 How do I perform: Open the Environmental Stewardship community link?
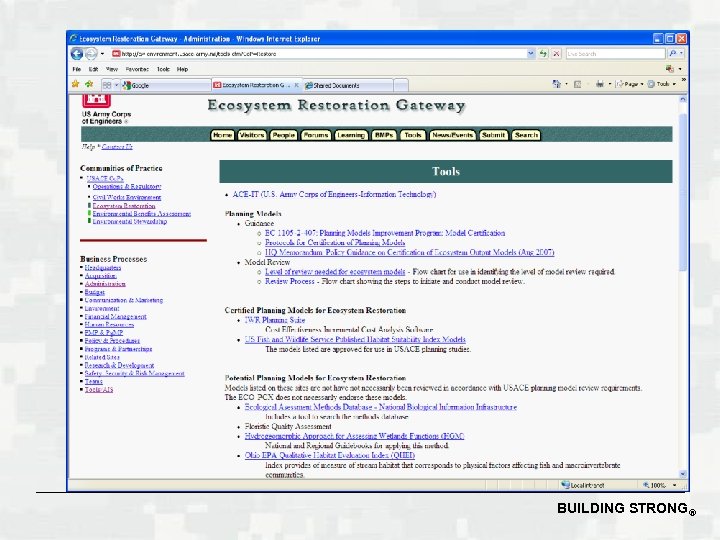[129, 221]
